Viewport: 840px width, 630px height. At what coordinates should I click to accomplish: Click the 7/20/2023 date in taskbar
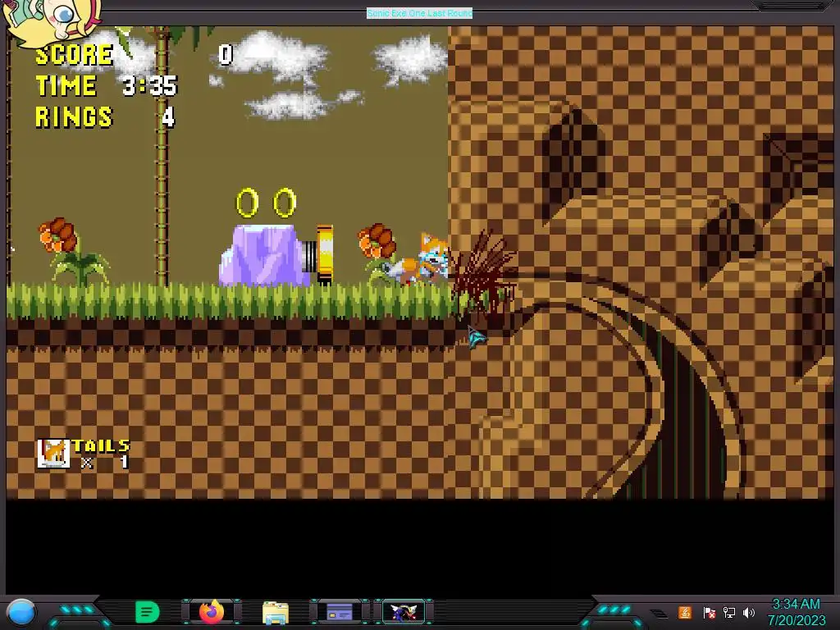[797, 620]
